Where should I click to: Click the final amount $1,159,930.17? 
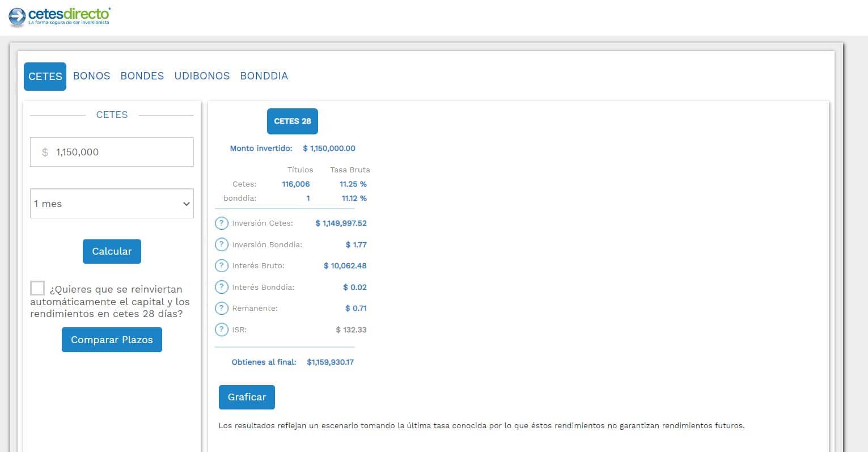pyautogui.click(x=330, y=362)
